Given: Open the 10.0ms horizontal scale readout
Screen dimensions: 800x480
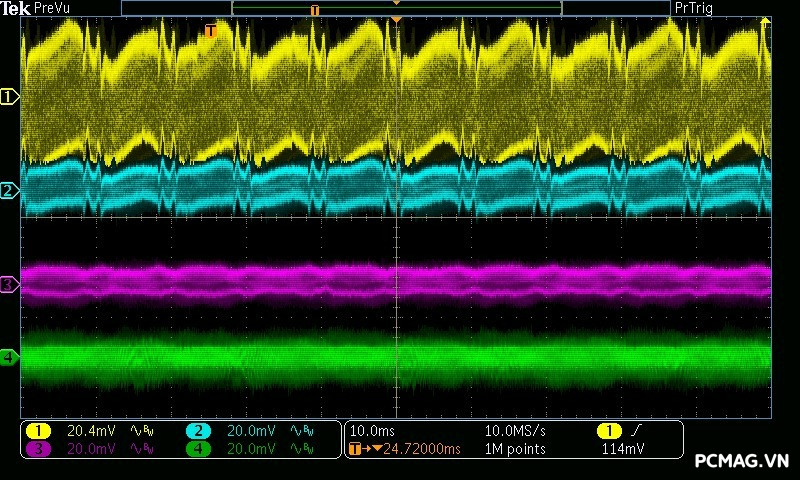Looking at the screenshot, I should click(x=371, y=431).
